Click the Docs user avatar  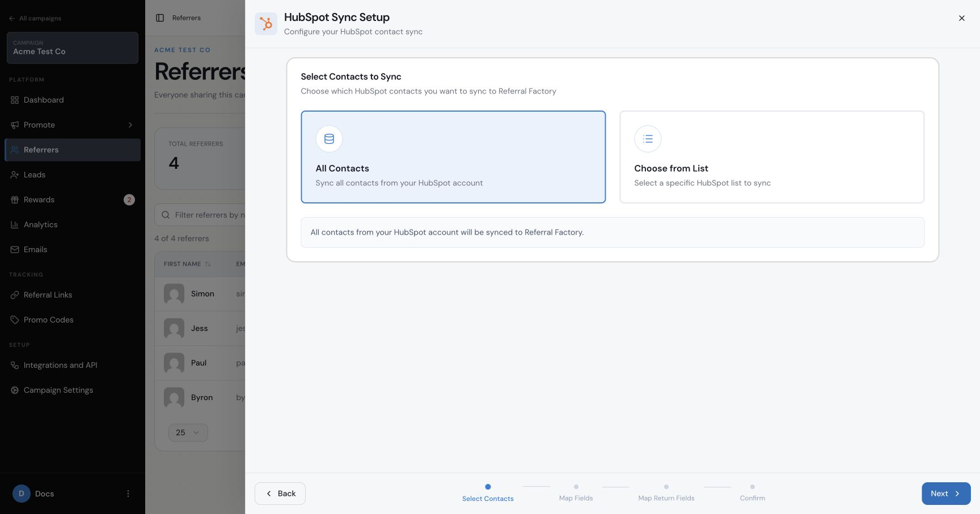tap(22, 494)
